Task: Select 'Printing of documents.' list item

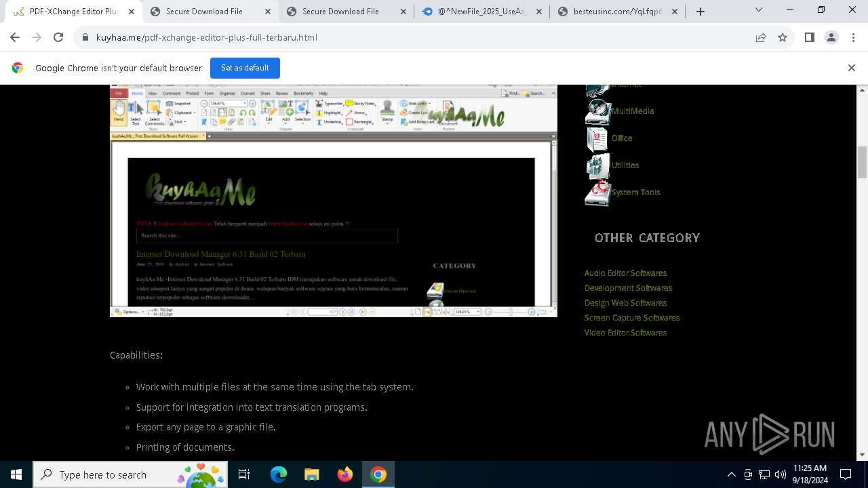Action: coord(185,447)
